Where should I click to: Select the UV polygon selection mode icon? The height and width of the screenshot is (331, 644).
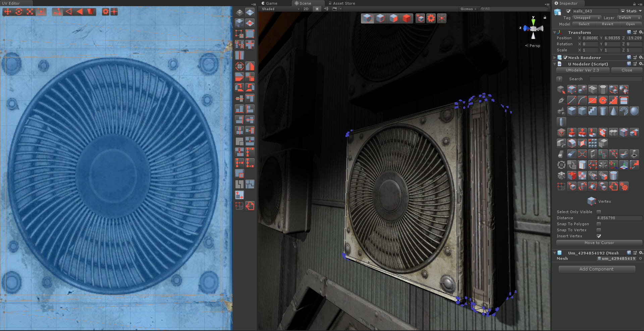click(80, 12)
